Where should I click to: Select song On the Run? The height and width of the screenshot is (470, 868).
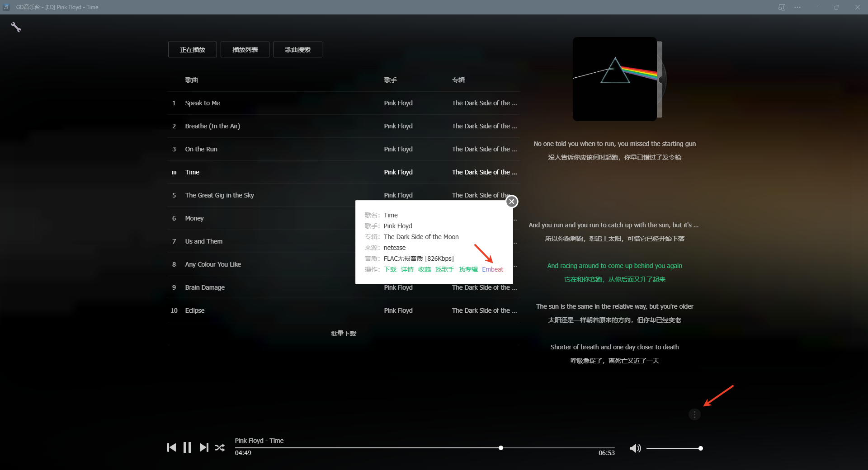coord(201,149)
